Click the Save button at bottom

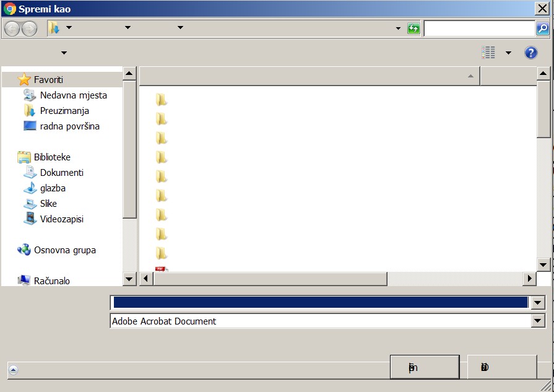pos(424,367)
